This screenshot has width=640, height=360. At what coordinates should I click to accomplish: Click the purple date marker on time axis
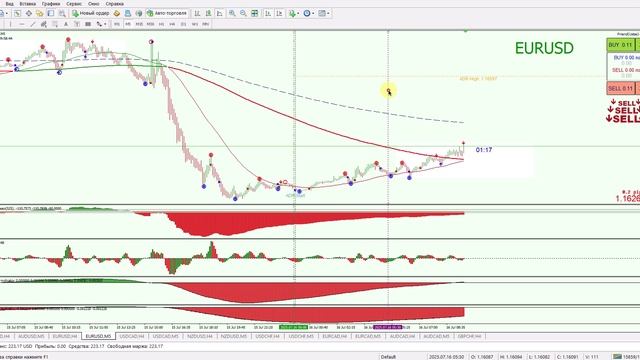point(388,327)
